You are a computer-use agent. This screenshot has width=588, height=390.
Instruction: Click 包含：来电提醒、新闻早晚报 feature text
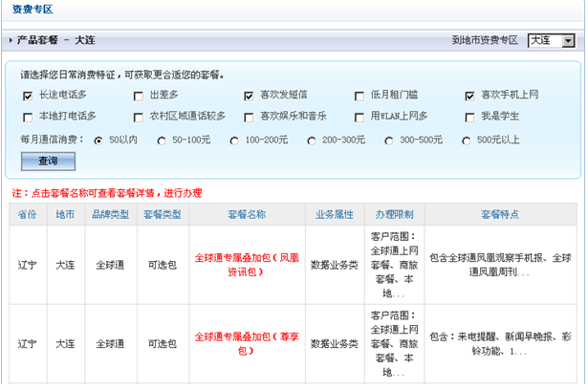(500, 343)
